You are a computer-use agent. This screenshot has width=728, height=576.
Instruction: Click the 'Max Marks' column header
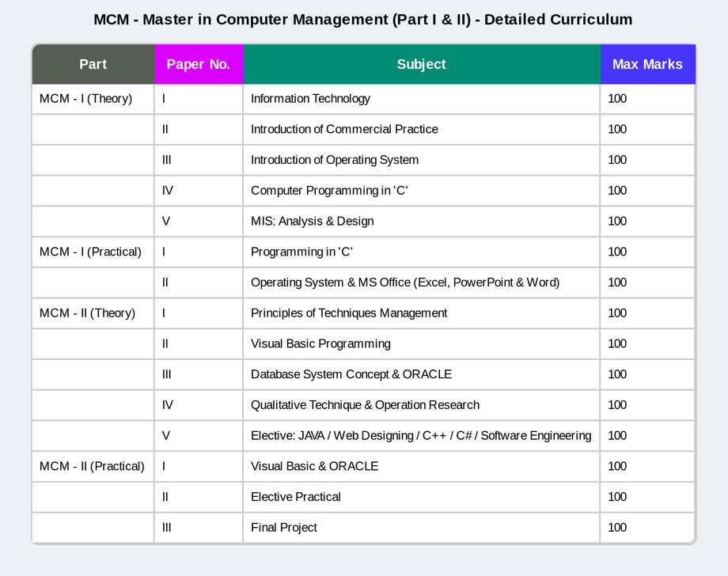point(647,64)
